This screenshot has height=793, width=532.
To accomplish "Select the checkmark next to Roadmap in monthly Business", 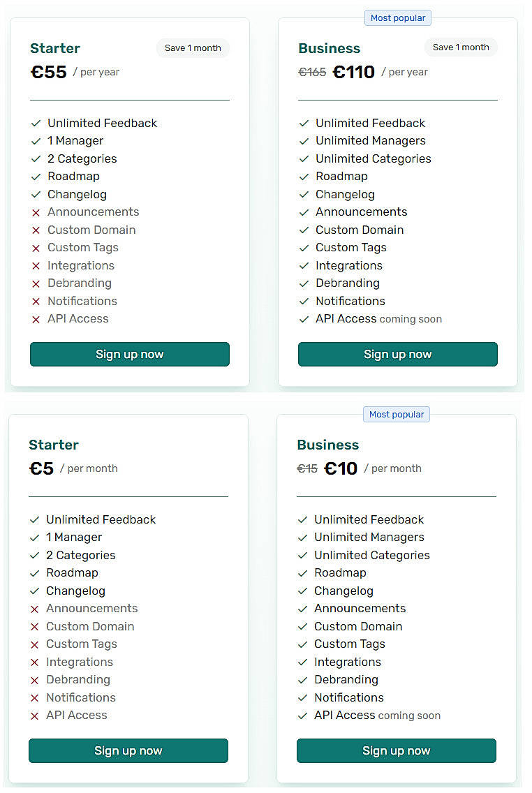I will point(303,572).
